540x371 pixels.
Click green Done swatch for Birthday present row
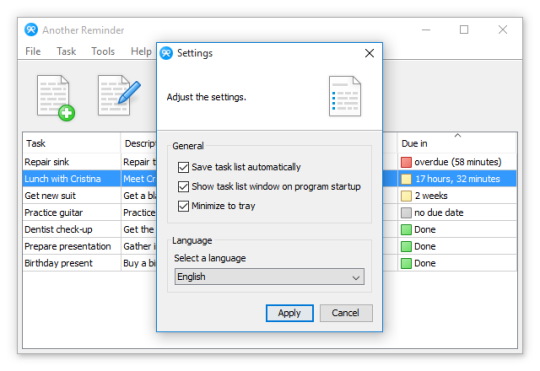coord(406,263)
